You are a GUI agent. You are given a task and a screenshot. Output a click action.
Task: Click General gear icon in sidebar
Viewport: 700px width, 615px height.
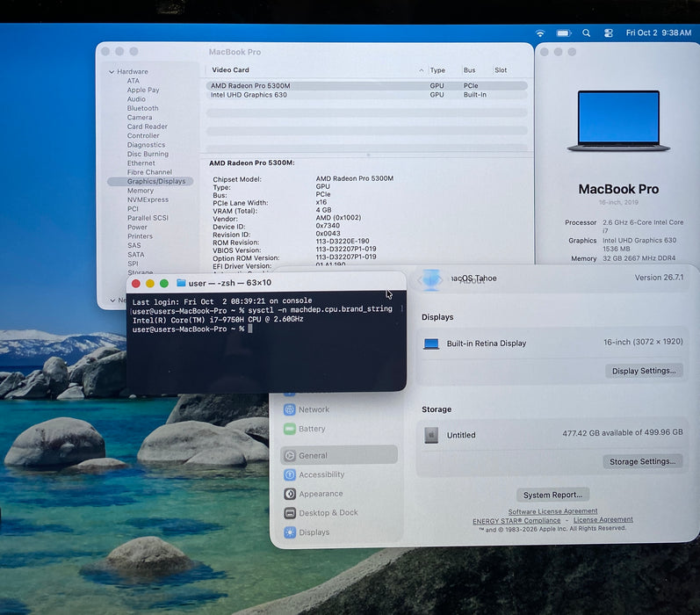[290, 456]
